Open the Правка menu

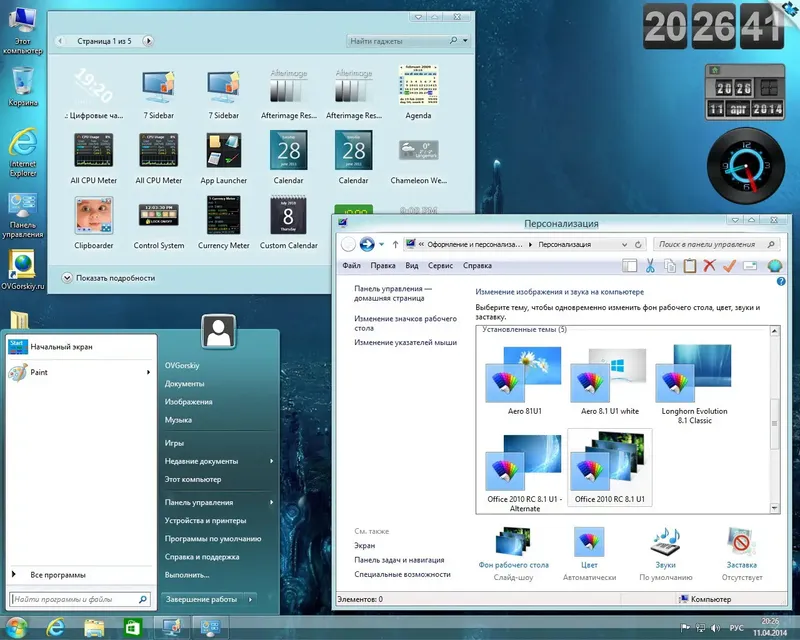point(383,265)
